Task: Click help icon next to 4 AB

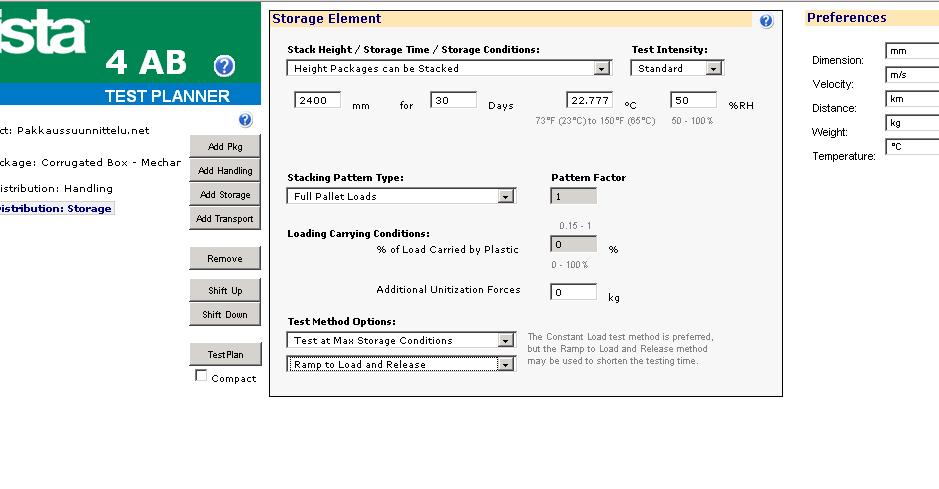Action: tap(225, 66)
